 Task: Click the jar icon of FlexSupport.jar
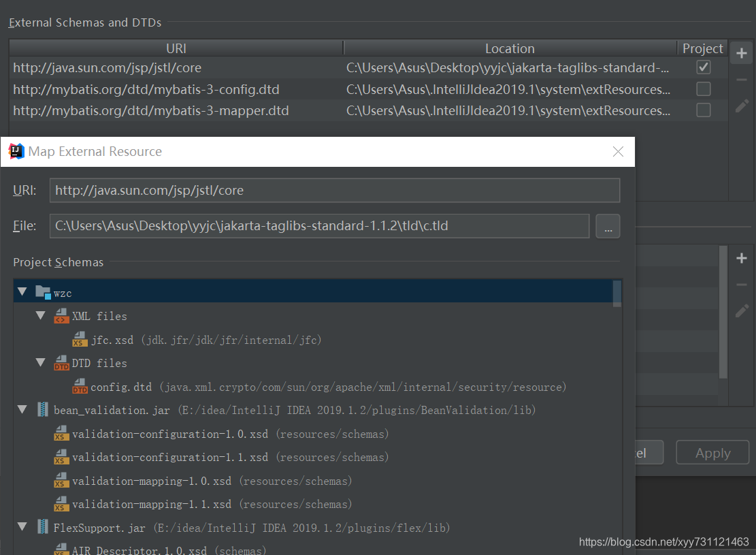[42, 527]
